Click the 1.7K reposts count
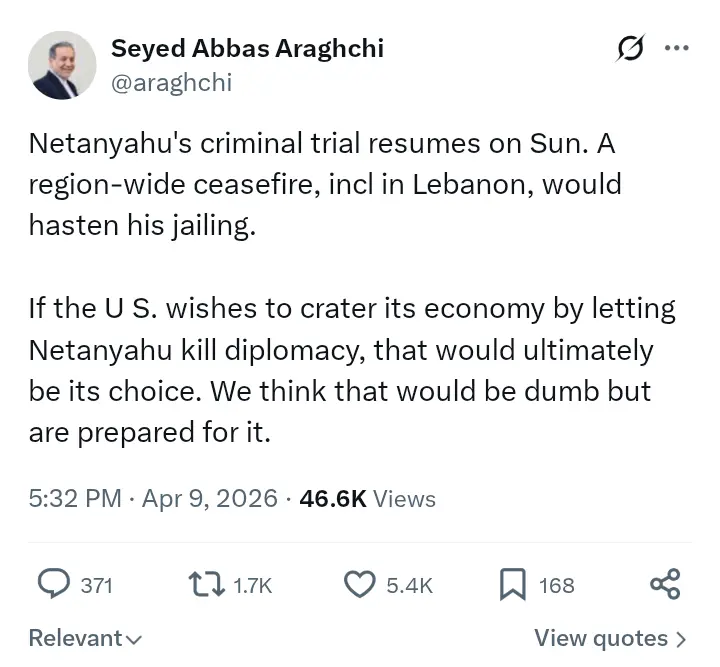Screen dimensions: 720x667 coord(252,585)
